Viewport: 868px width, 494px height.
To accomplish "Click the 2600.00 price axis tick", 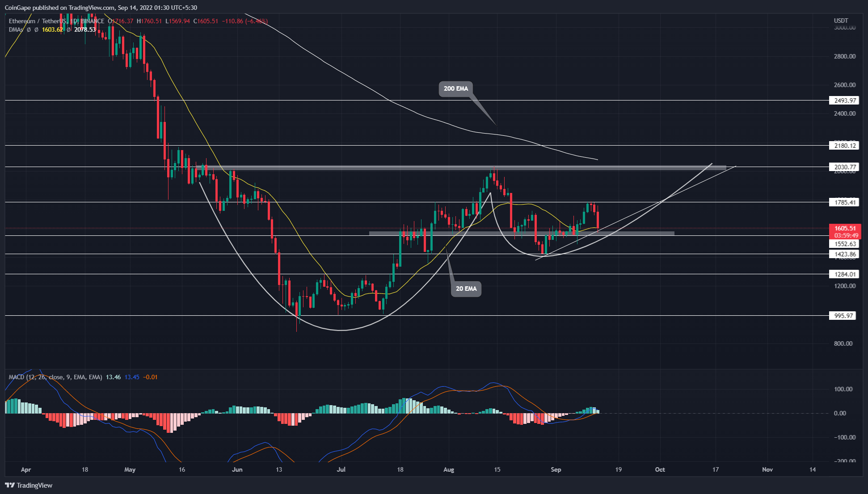I will point(845,85).
